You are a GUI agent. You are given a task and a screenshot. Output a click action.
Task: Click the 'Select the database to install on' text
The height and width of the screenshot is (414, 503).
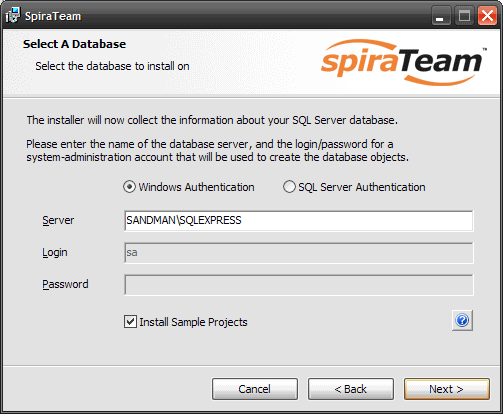click(112, 66)
